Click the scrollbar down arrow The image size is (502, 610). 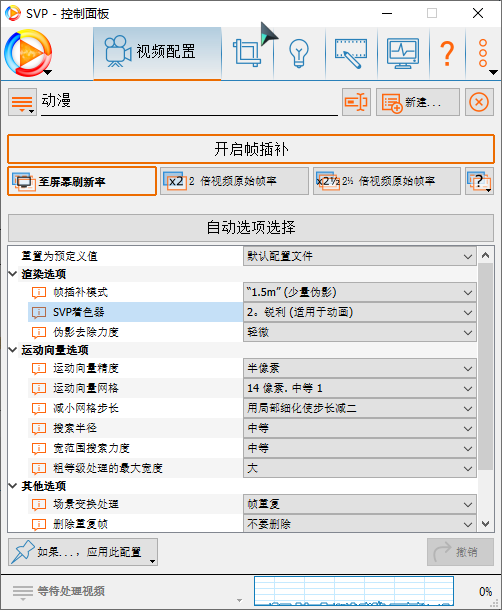coord(485,524)
